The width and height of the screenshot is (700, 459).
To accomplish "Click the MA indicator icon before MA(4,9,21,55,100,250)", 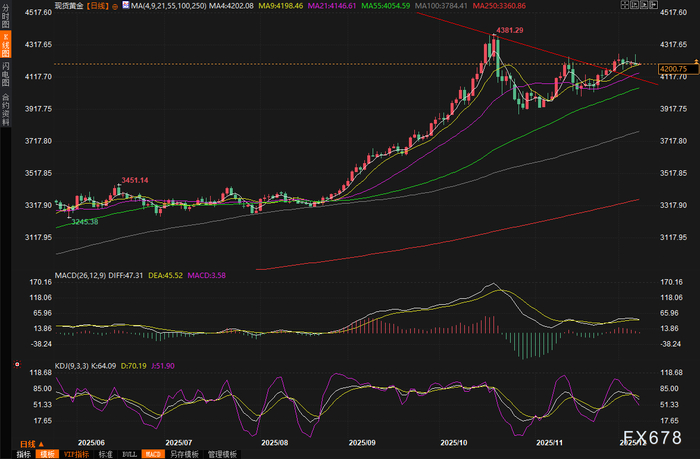I will click(126, 5).
